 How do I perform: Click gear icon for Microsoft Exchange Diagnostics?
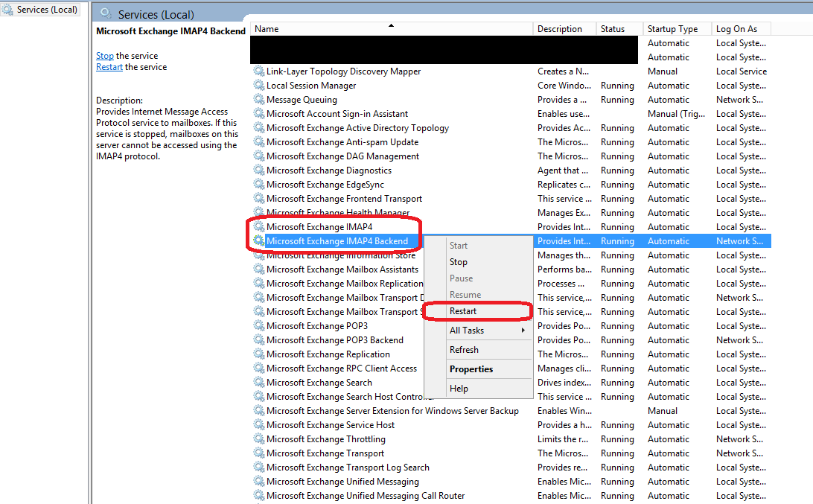[259, 170]
